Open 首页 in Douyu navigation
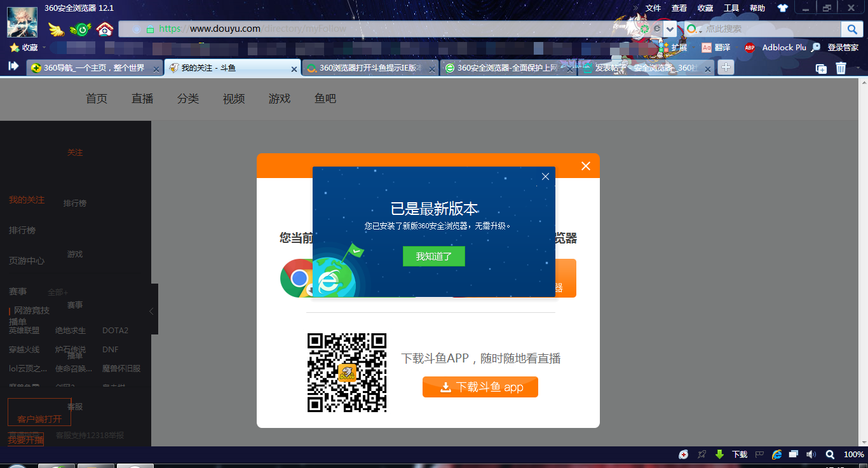Image resolution: width=868 pixels, height=468 pixels. [x=97, y=99]
